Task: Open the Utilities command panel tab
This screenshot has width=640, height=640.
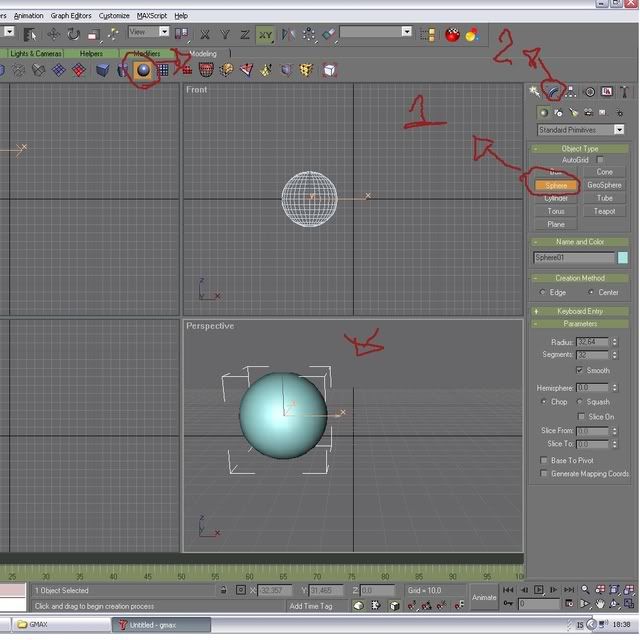Action: click(x=625, y=92)
